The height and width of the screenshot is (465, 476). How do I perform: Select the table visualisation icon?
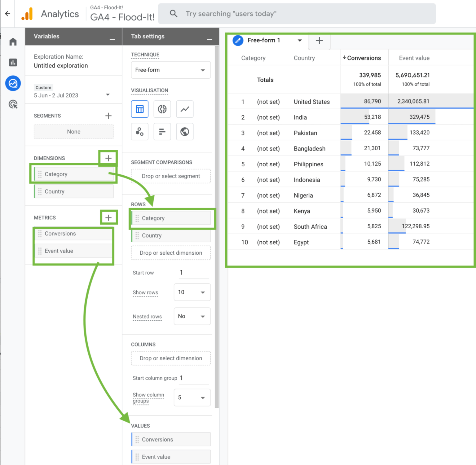139,109
